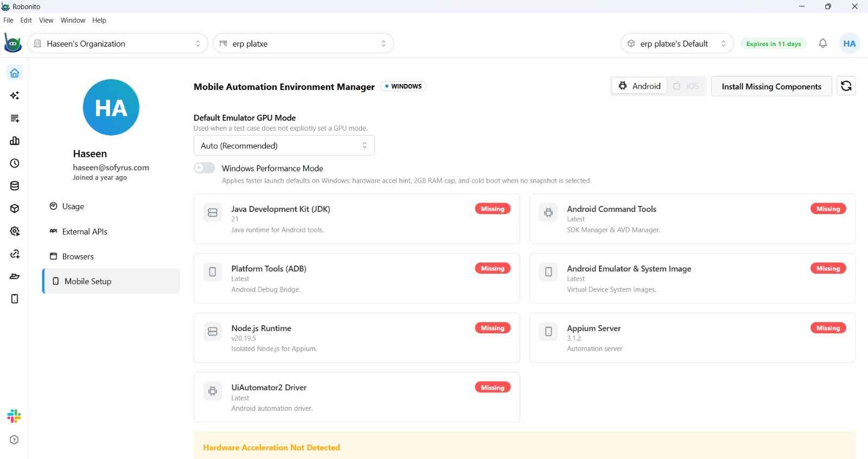Open erp platxe's Default environment dropdown
Image resolution: width=868 pixels, height=459 pixels.
click(677, 43)
